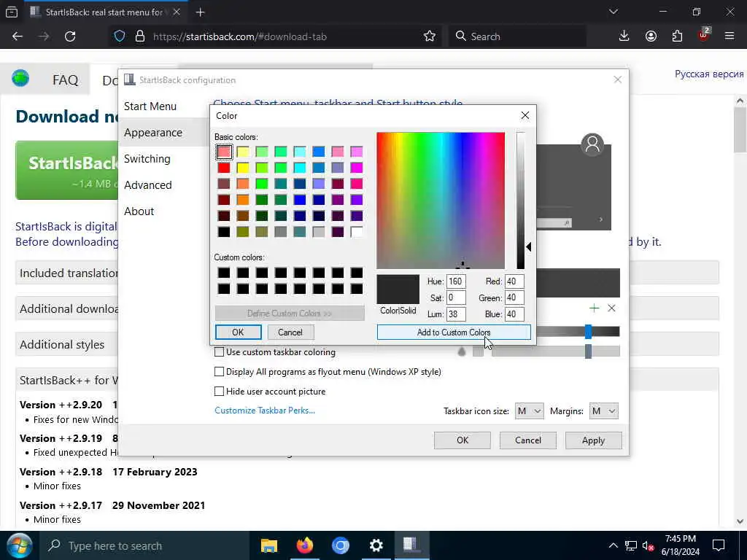Open the Firefox hamburger menu
Screen dimensions: 747x560
(729, 36)
